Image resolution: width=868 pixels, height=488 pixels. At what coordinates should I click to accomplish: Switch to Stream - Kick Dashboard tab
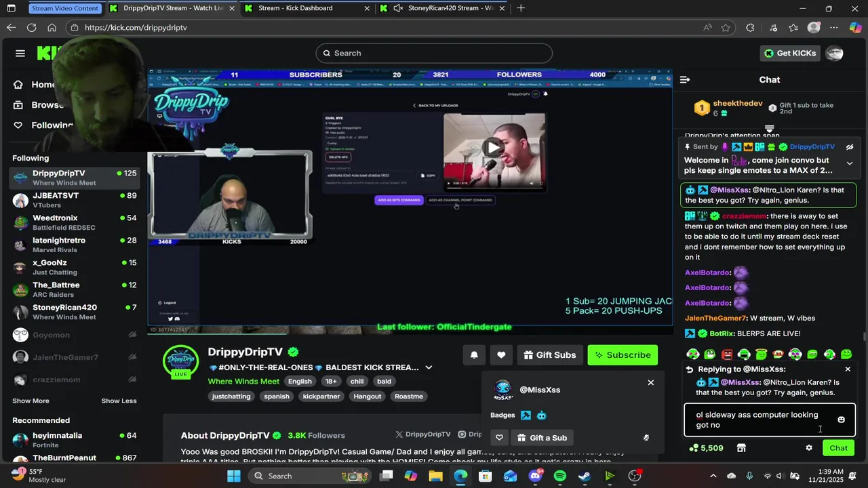(307, 8)
